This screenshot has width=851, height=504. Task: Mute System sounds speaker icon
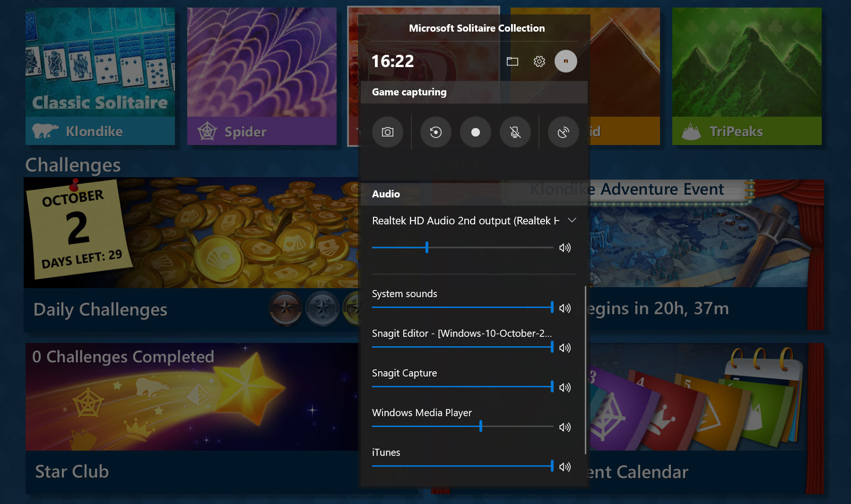[x=565, y=308]
